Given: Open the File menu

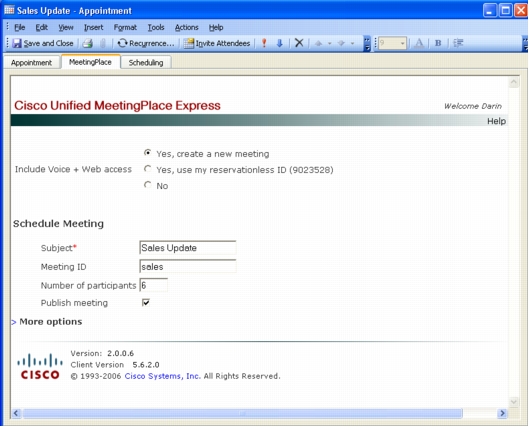Looking at the screenshot, I should pos(20,27).
